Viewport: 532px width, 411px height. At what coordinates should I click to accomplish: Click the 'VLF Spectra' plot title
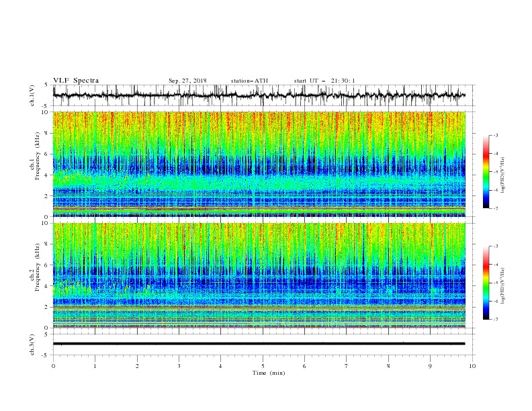pyautogui.click(x=76, y=81)
